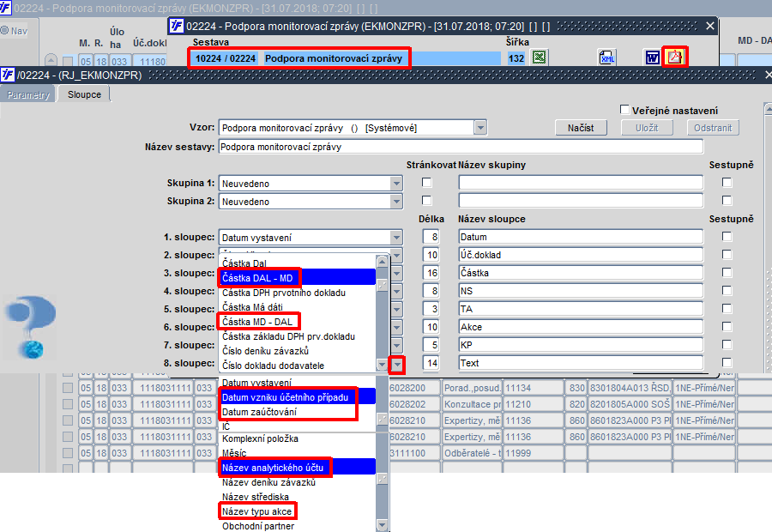Click Délka field of 1. sloupec
This screenshot has height=532, width=772.
(x=431, y=237)
